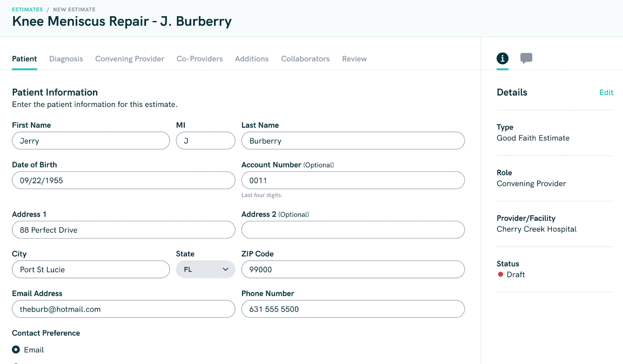
Task: Expand the State dropdown showing FL
Action: pyautogui.click(x=205, y=269)
